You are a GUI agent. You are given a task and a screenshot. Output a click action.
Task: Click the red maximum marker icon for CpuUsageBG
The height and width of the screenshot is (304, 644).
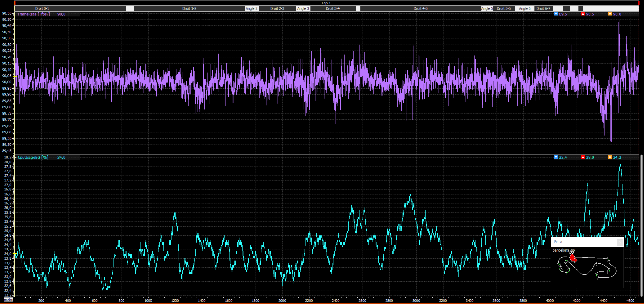pos(583,157)
